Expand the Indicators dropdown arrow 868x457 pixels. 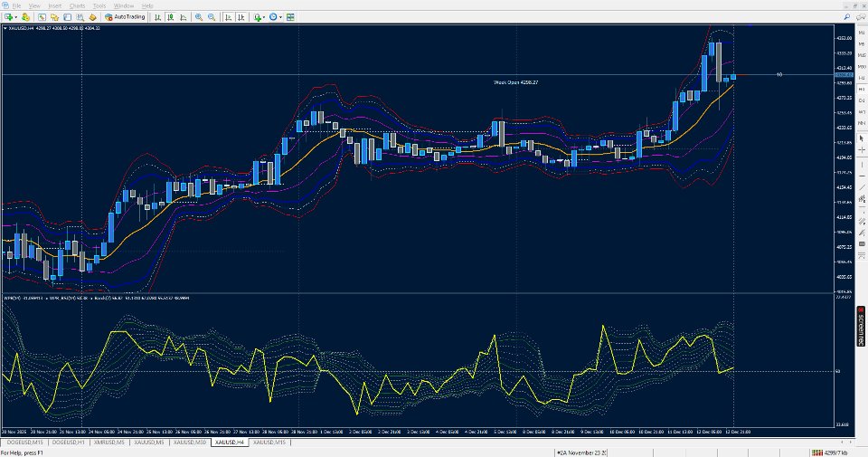(x=264, y=17)
